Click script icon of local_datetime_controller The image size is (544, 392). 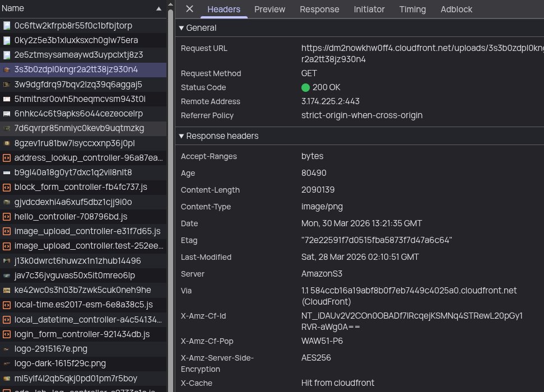(x=7, y=320)
